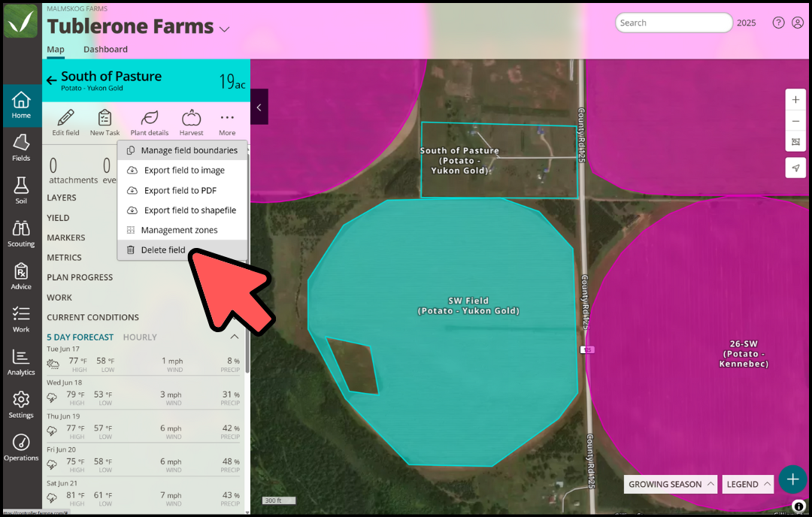Choose Export field to PDF

coord(182,190)
